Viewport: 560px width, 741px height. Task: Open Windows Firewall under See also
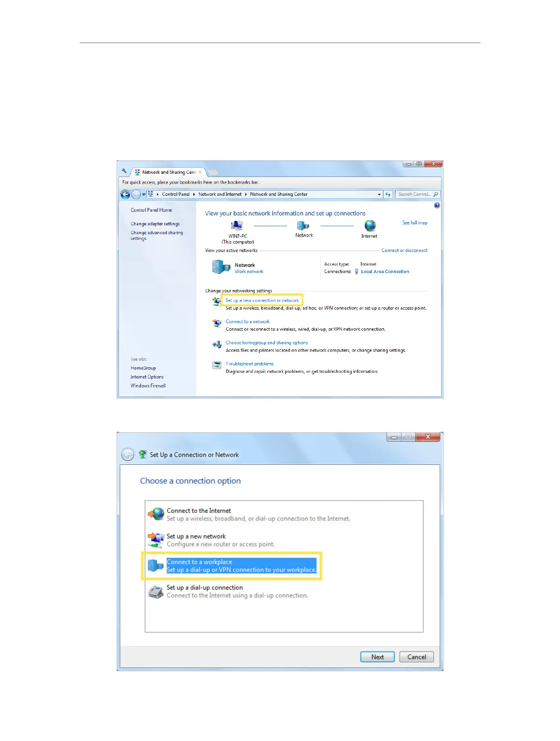pos(148,386)
